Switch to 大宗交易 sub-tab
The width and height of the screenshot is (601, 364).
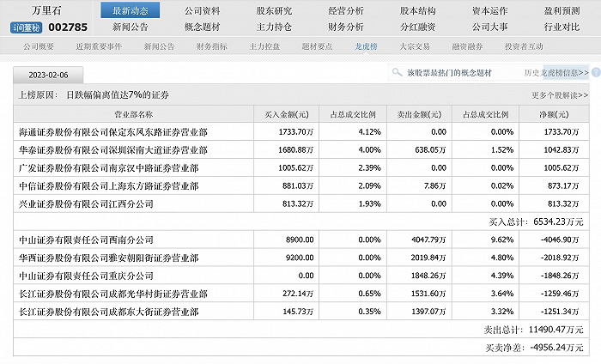coord(415,46)
